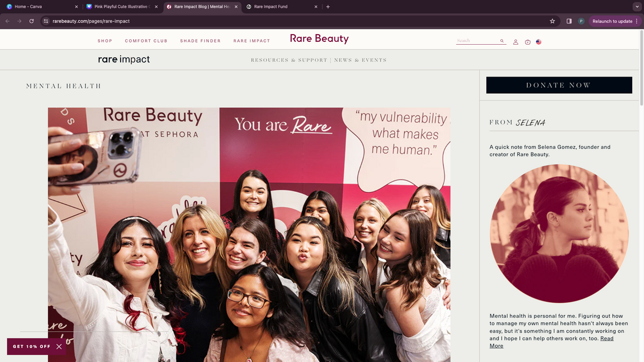Viewport: 644px width, 362px height.
Task: Open the account profile icon
Action: pyautogui.click(x=515, y=42)
